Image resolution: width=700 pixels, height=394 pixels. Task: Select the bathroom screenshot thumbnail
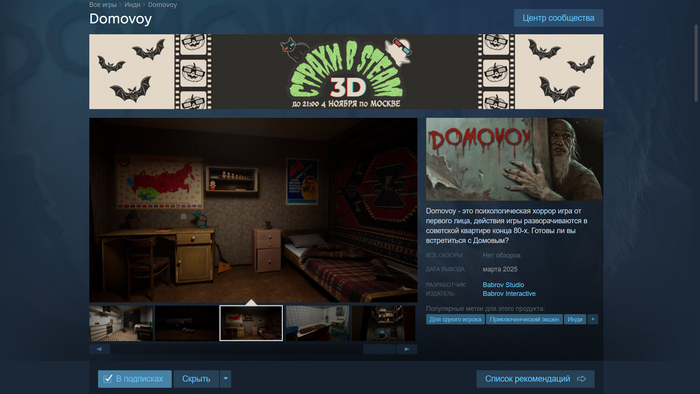pos(317,323)
